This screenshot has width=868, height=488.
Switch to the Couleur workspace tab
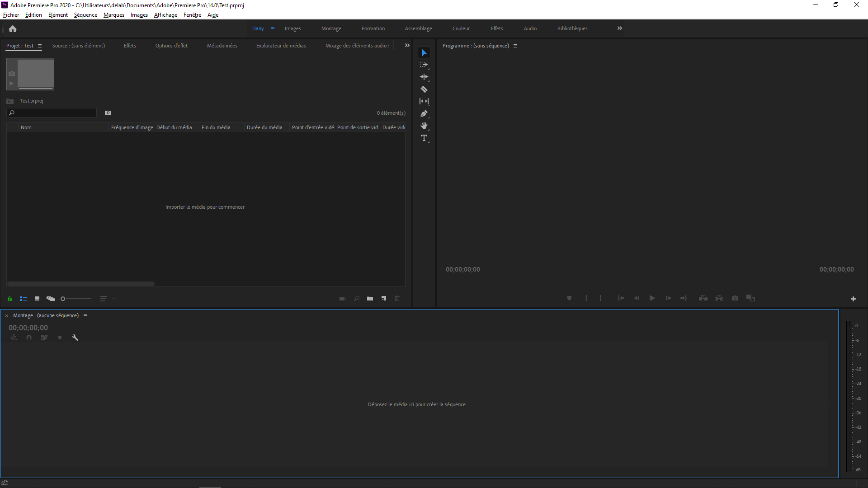coord(461,28)
